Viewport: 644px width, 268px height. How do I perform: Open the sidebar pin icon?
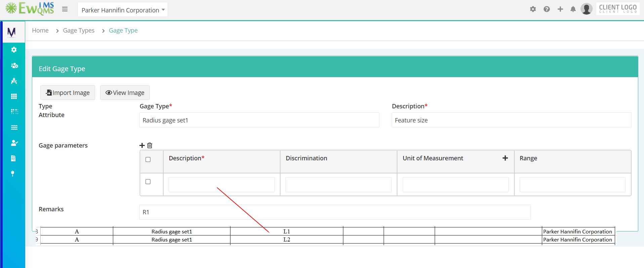tap(12, 174)
